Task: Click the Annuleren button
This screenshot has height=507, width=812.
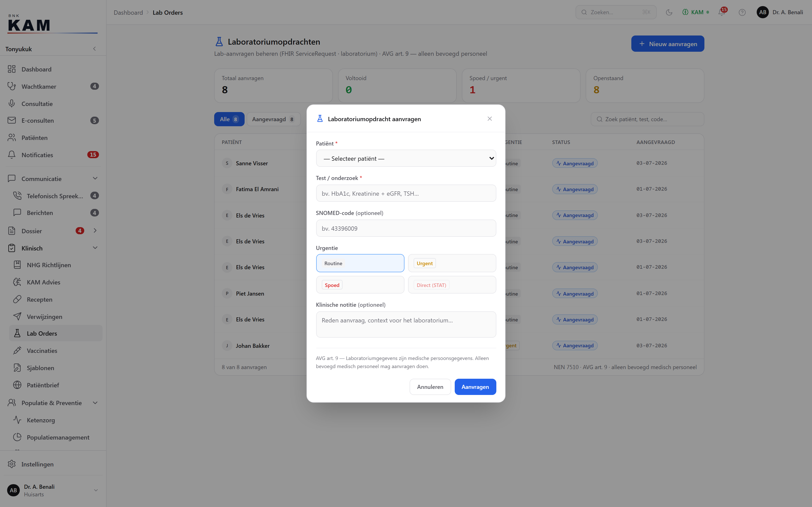Action: coord(430,387)
